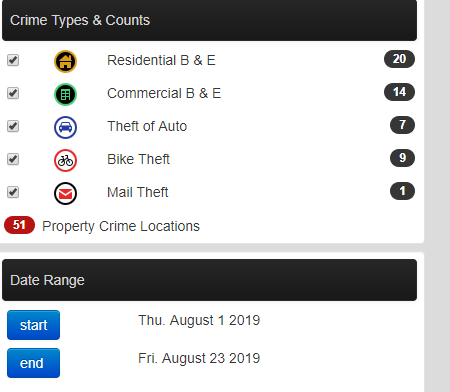Select the Fri. August 23 2019 end date text
450x392 pixels.
199,358
